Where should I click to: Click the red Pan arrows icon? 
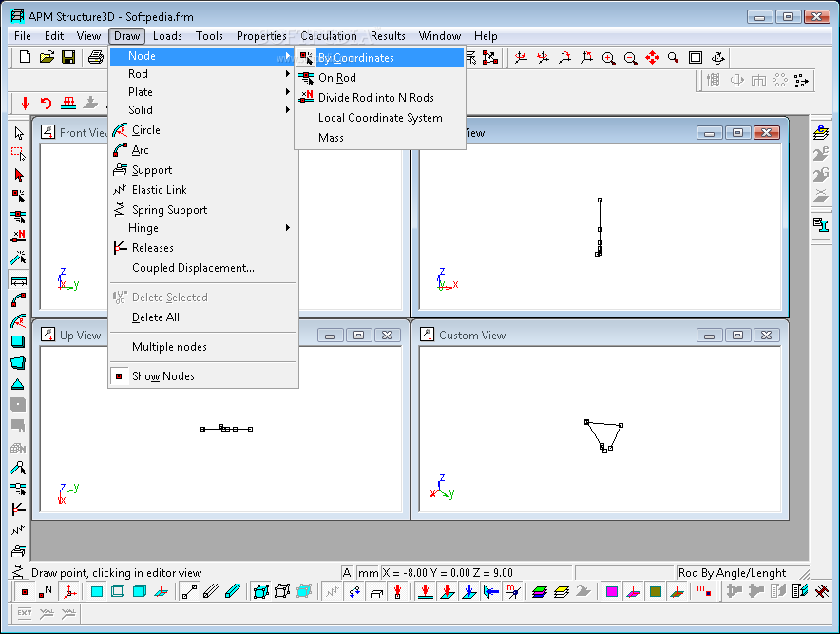pos(652,58)
